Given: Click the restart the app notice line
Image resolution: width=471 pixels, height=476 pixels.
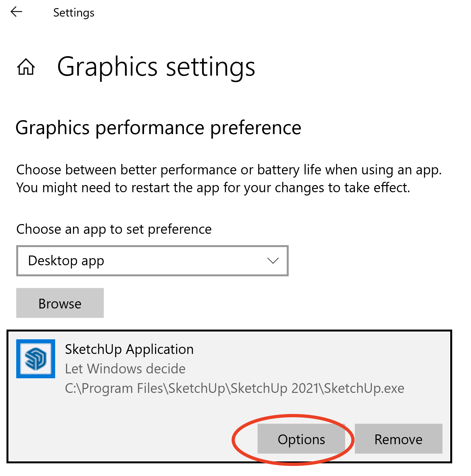Looking at the screenshot, I should pyautogui.click(x=213, y=188).
